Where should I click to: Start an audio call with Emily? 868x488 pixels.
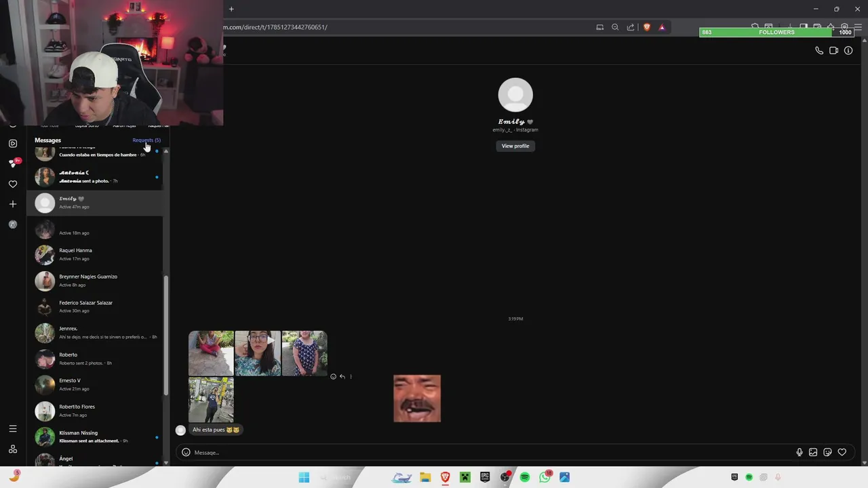[x=819, y=51]
